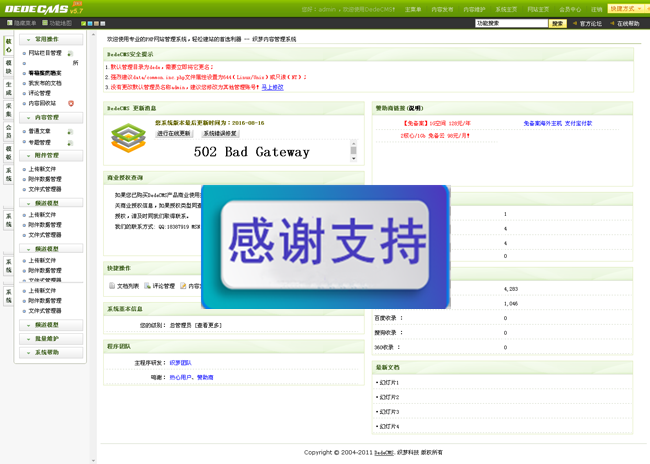Open 普通文章 in sidebar

click(39, 131)
